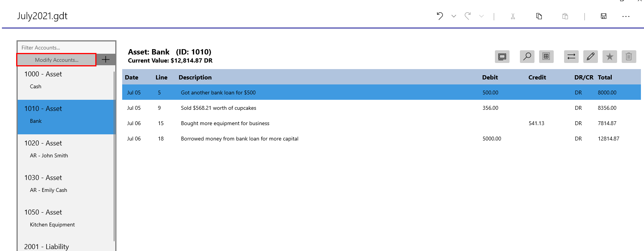Click the star favorite icon
The image size is (644, 251).
(x=610, y=57)
